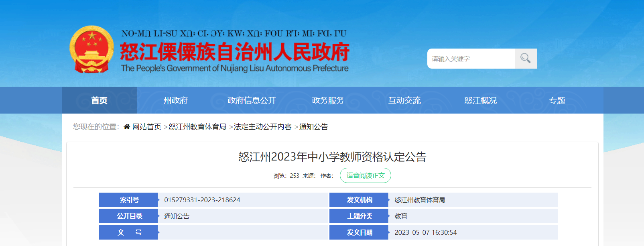Viewport: 644px width, 246px height.
Task: Open the 互动交流 navigation tab
Action: (x=404, y=100)
